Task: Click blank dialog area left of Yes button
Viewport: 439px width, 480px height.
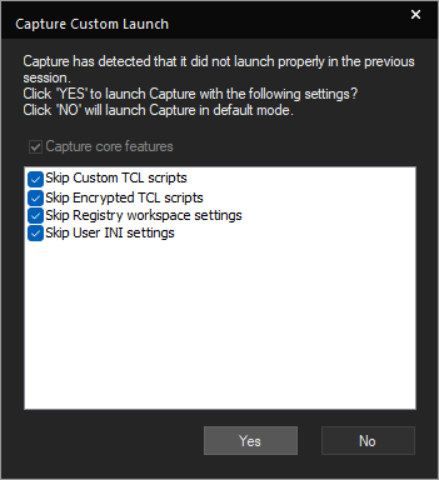Action: pyautogui.click(x=110, y=441)
